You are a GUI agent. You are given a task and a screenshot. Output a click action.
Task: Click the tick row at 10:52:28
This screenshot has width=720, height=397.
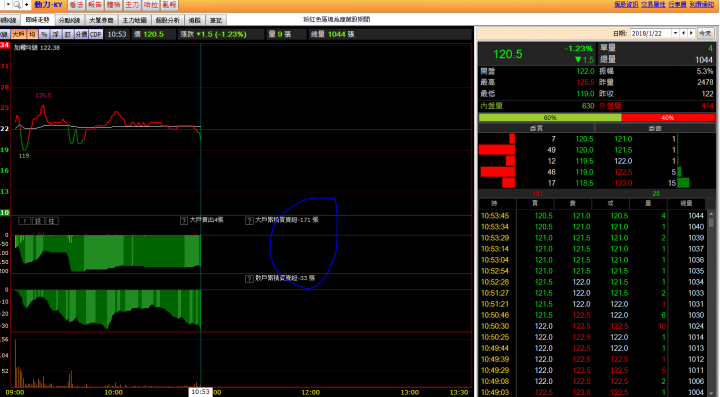click(x=593, y=282)
